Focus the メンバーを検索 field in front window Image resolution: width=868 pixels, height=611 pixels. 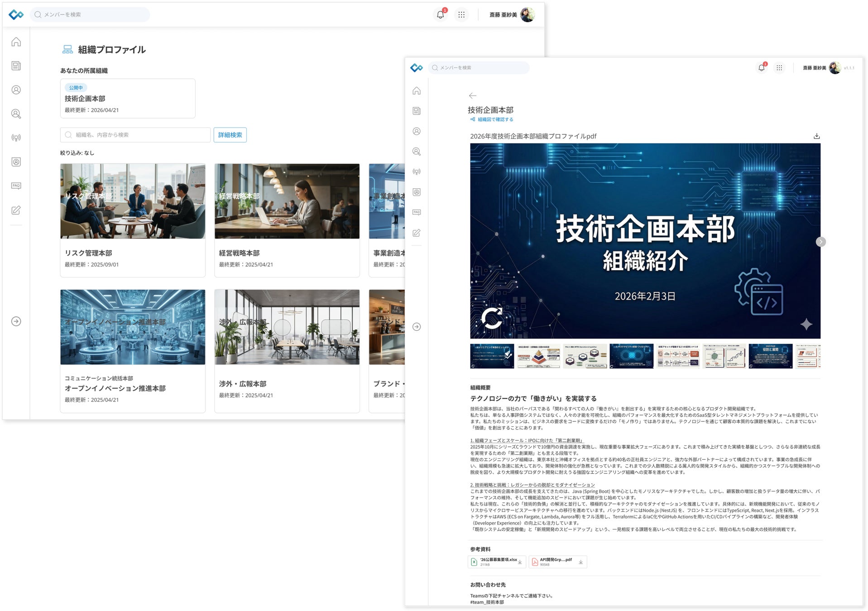click(x=479, y=68)
